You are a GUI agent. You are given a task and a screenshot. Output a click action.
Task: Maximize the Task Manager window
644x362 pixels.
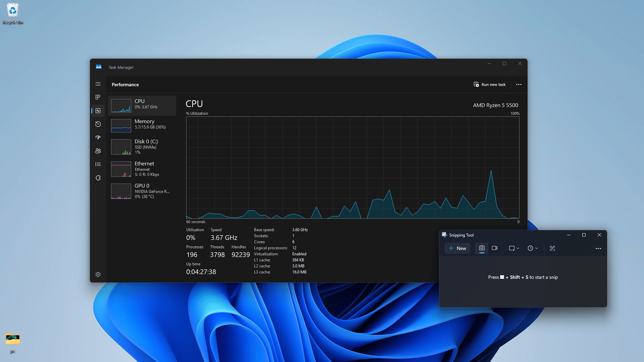pyautogui.click(x=504, y=63)
